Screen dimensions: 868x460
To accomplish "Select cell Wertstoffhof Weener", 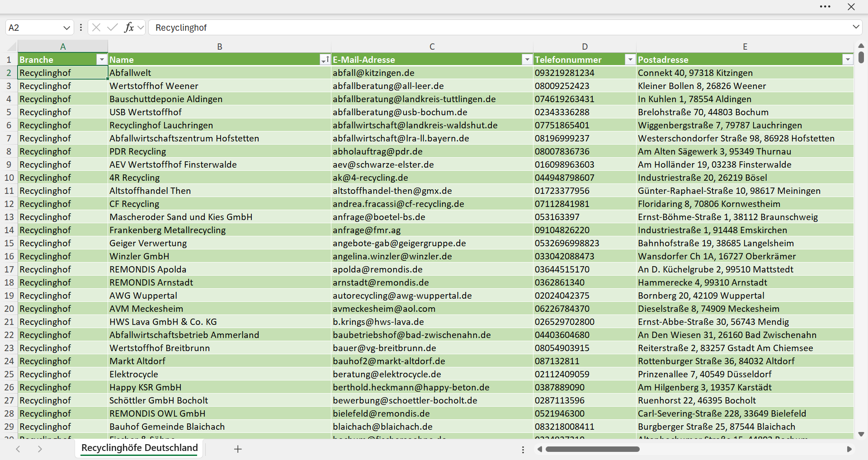I will [x=220, y=86].
